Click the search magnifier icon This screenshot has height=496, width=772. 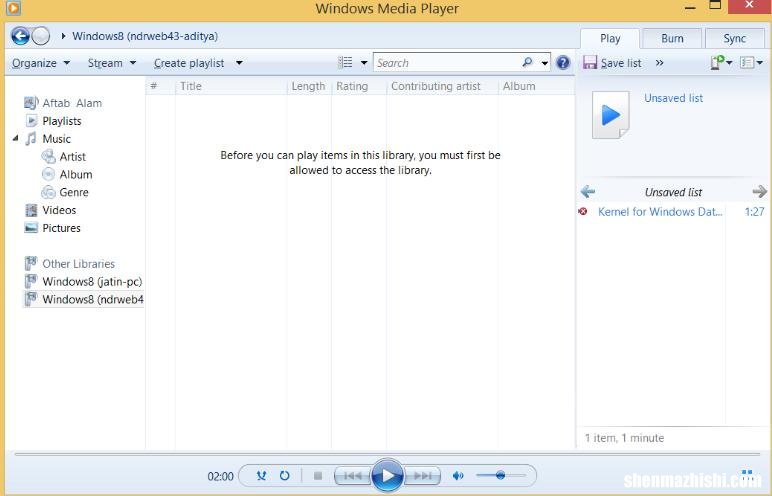pos(527,62)
